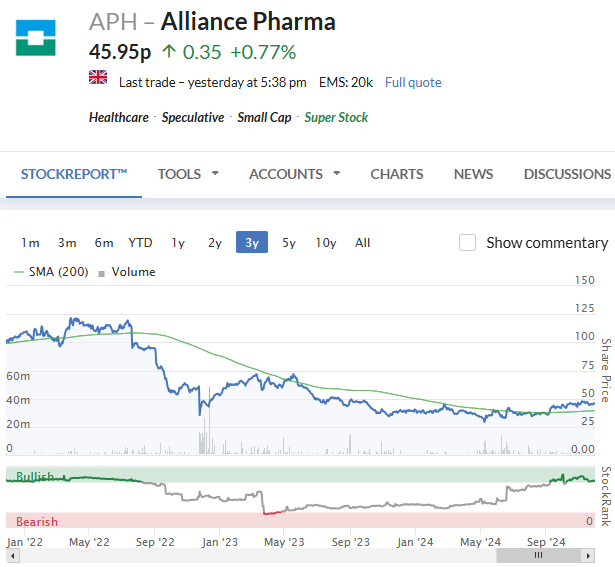Click the Jan '23 axis label

coord(220,542)
